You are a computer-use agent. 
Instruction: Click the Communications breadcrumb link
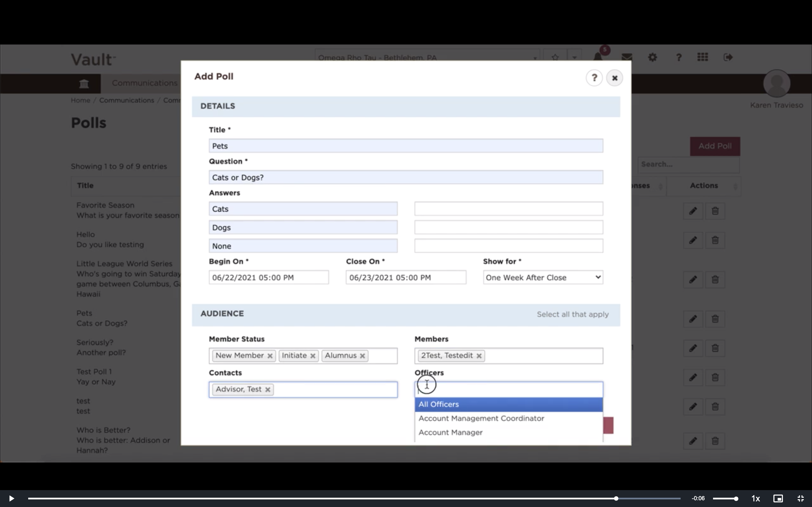(x=127, y=100)
